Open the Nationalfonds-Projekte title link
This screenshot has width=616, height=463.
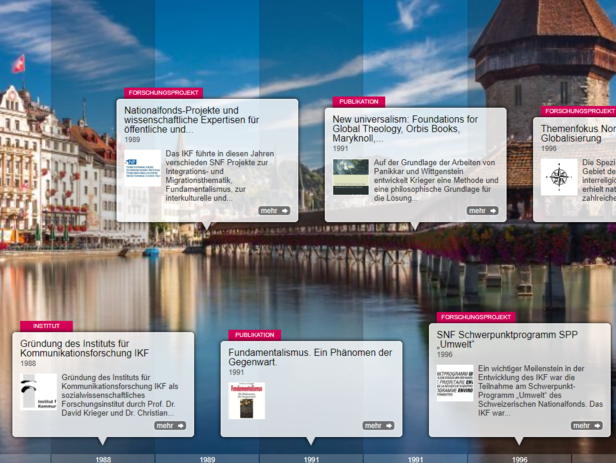[192, 119]
